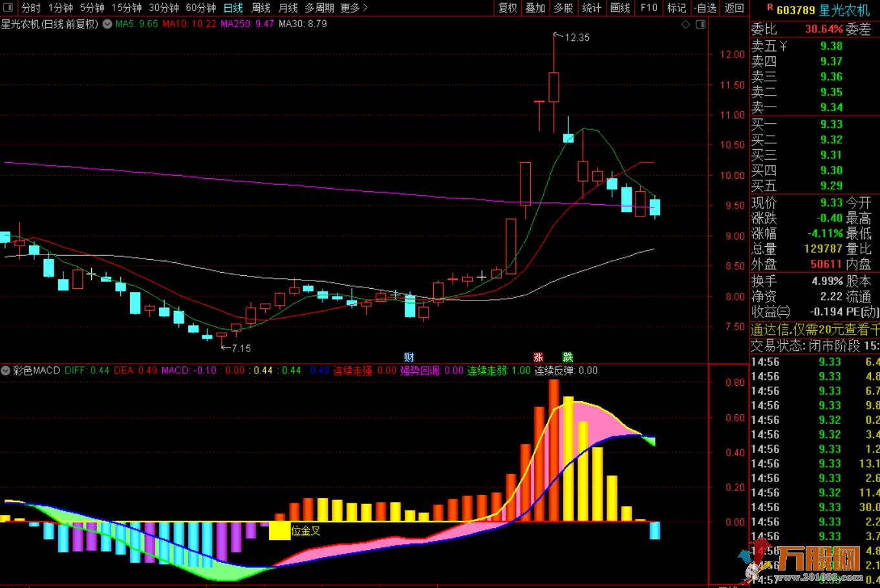Activate the 画线 drawing tools
Image resolution: width=880 pixels, height=588 pixels.
coord(620,8)
